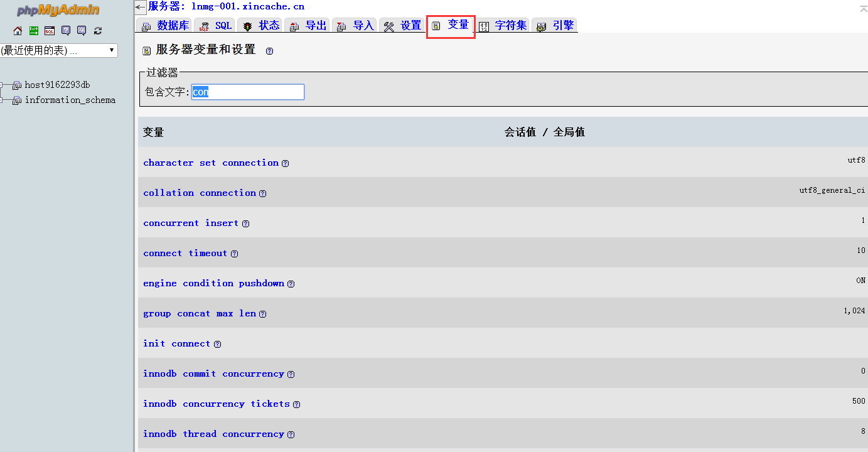Click connect timeout variable link

tap(185, 253)
